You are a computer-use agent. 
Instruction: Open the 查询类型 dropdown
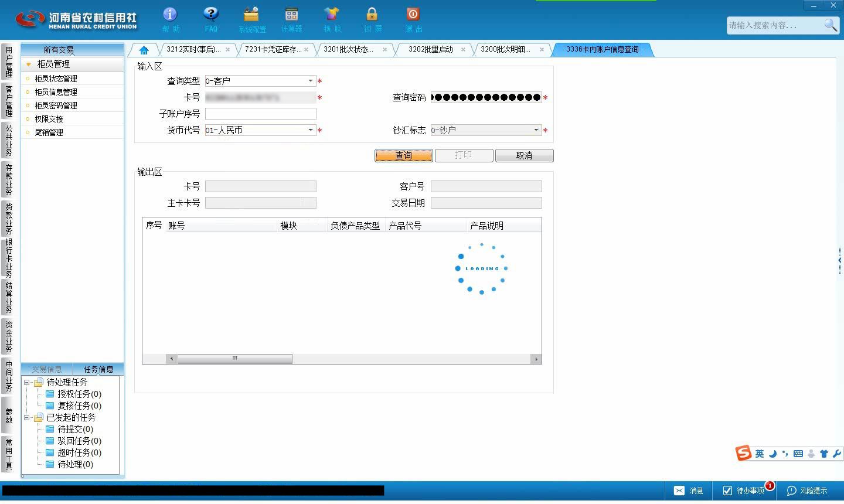311,81
